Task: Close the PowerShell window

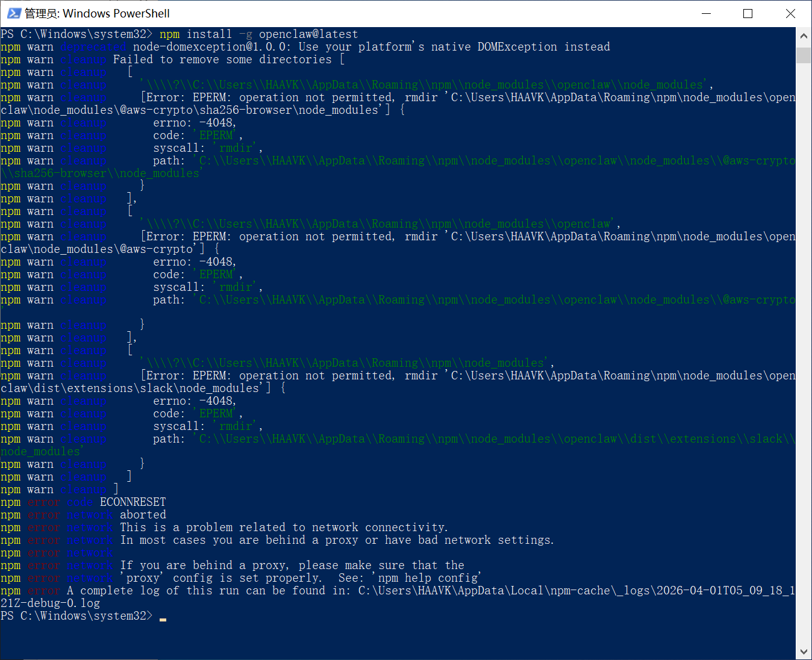Action: click(x=790, y=13)
